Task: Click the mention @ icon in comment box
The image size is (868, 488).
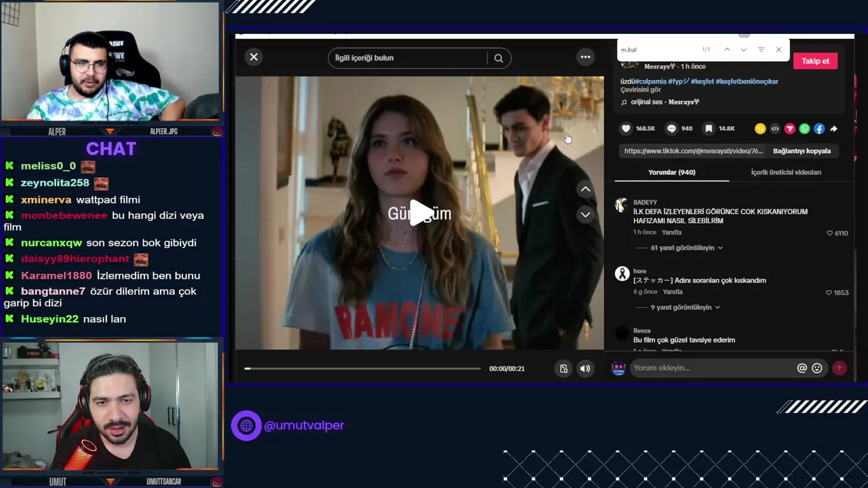Action: pos(802,368)
